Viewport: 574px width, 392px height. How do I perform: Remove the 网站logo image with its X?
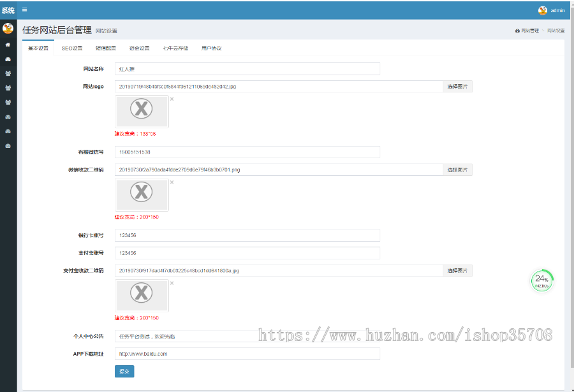point(172,99)
